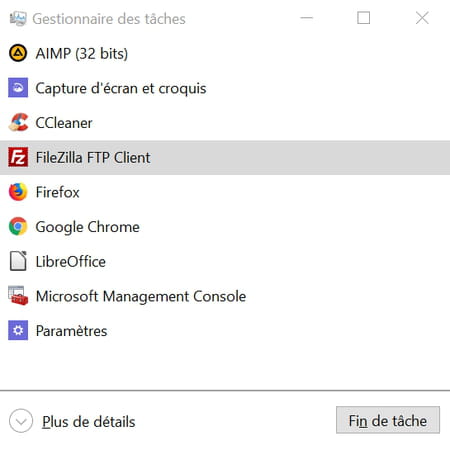This screenshot has width=450, height=450.
Task: Select the Capture d'écran et croquis icon
Action: pyautogui.click(x=18, y=88)
